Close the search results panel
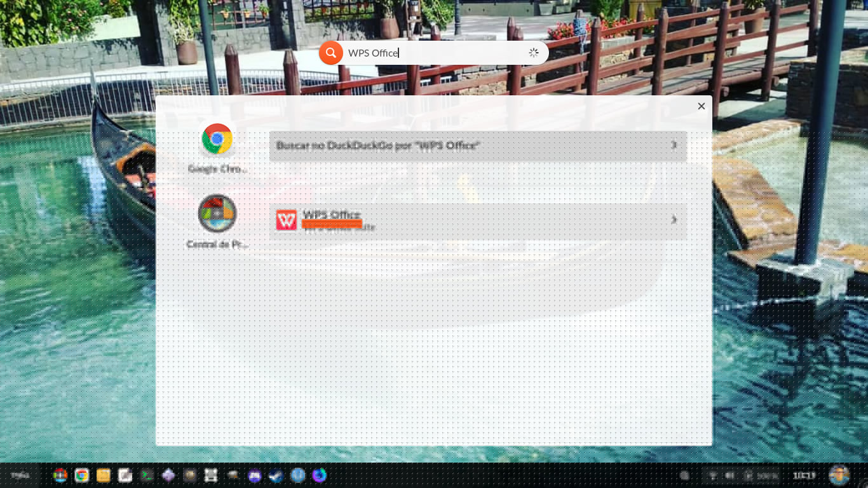The height and width of the screenshot is (488, 868). [x=702, y=106]
